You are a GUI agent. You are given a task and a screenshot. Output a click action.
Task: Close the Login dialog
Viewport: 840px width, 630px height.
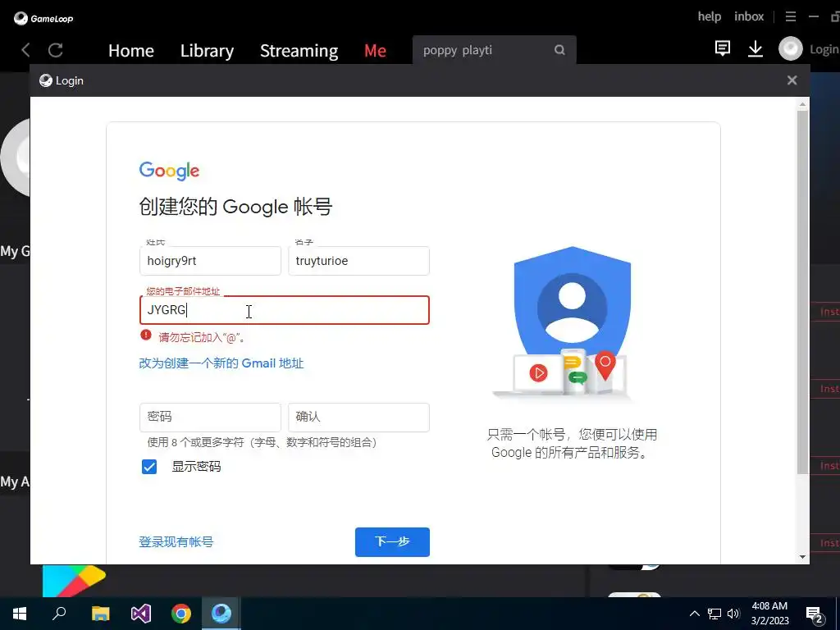(x=792, y=80)
